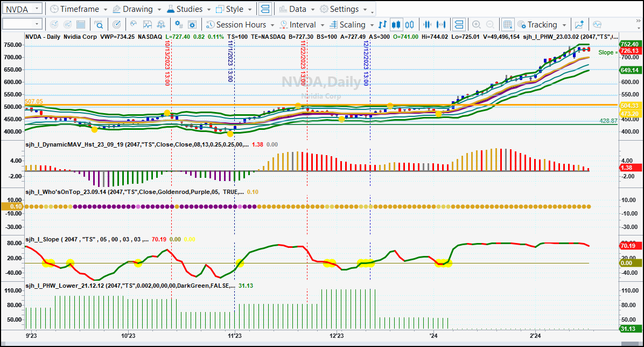Click the add chart plus icon
Image resolution: width=644 pixels, height=347 pixels.
(x=579, y=25)
